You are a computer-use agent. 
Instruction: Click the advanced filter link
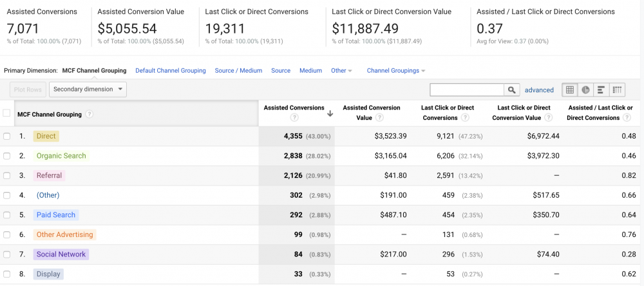click(x=539, y=90)
